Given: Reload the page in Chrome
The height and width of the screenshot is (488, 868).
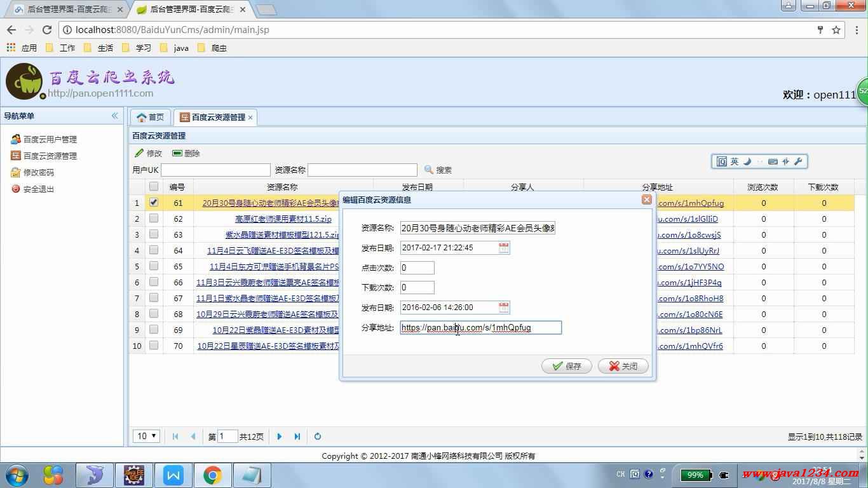Looking at the screenshot, I should click(x=47, y=30).
